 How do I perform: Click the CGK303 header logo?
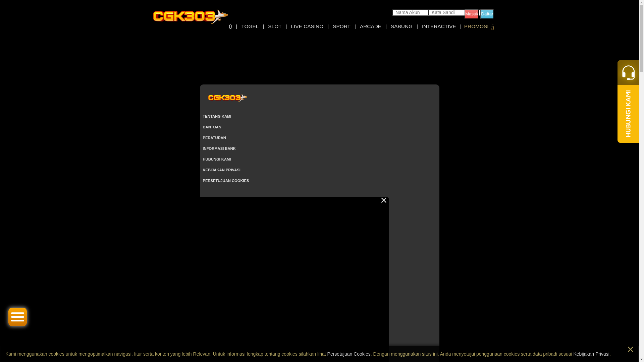(190, 17)
